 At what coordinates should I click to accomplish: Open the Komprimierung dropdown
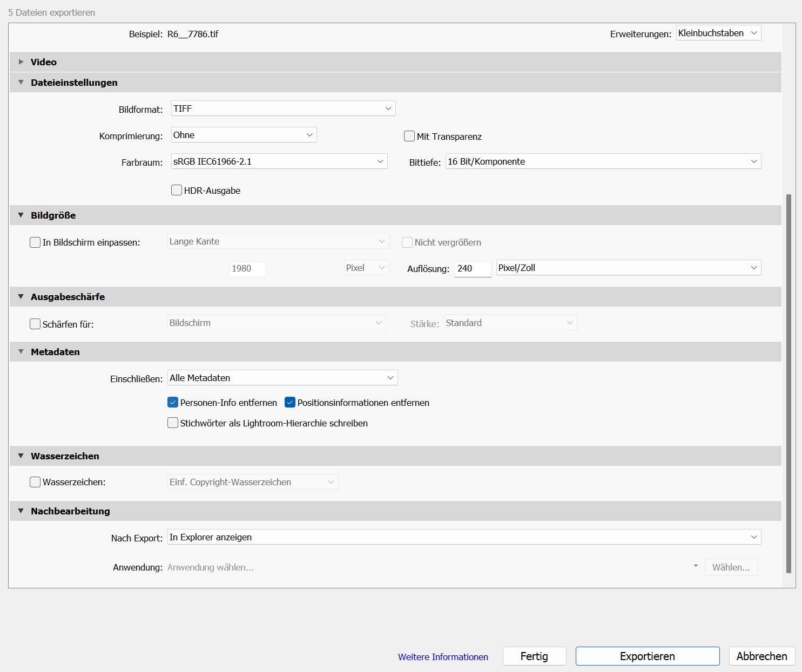pyautogui.click(x=244, y=135)
